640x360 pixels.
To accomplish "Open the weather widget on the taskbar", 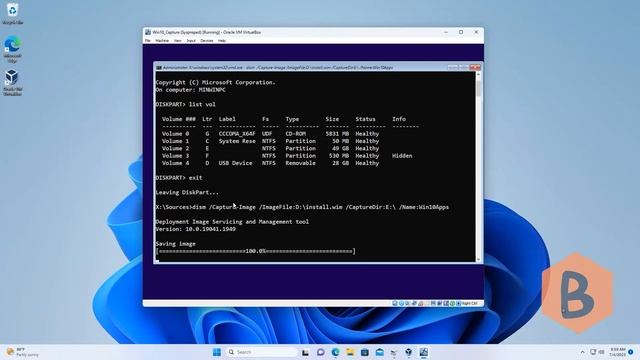I will coord(22,352).
